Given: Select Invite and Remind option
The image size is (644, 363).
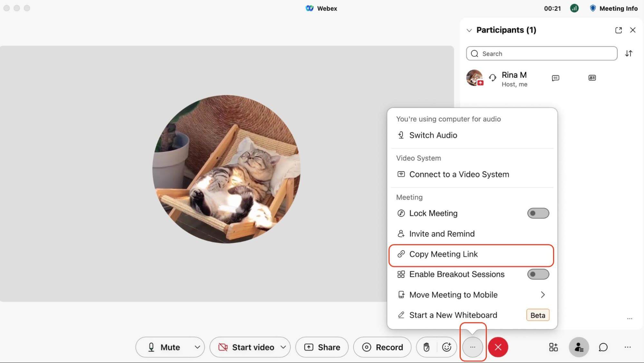Looking at the screenshot, I should click(442, 234).
